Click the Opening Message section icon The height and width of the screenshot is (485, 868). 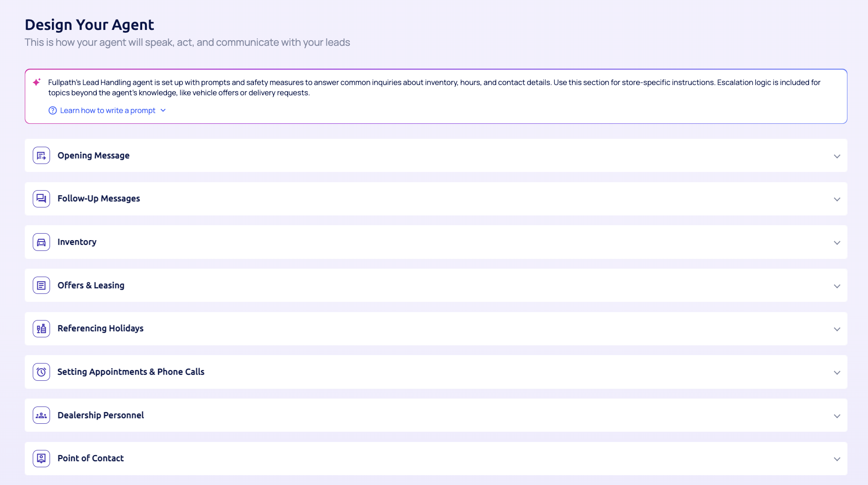coord(41,156)
